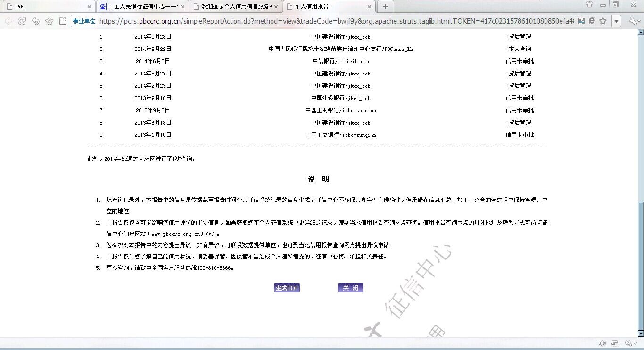This screenshot has width=644, height=350.
Task: Click the date 2014年9月22日
Action: [x=153, y=49]
